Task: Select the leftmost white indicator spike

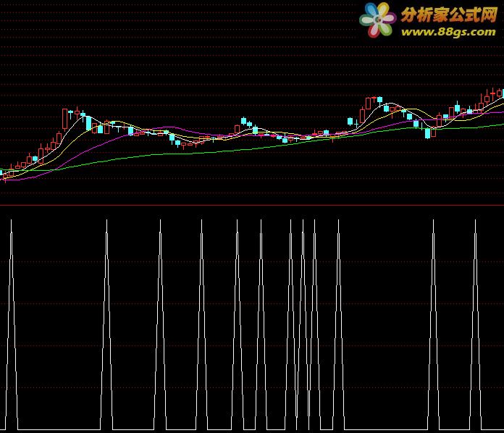Action: click(12, 324)
